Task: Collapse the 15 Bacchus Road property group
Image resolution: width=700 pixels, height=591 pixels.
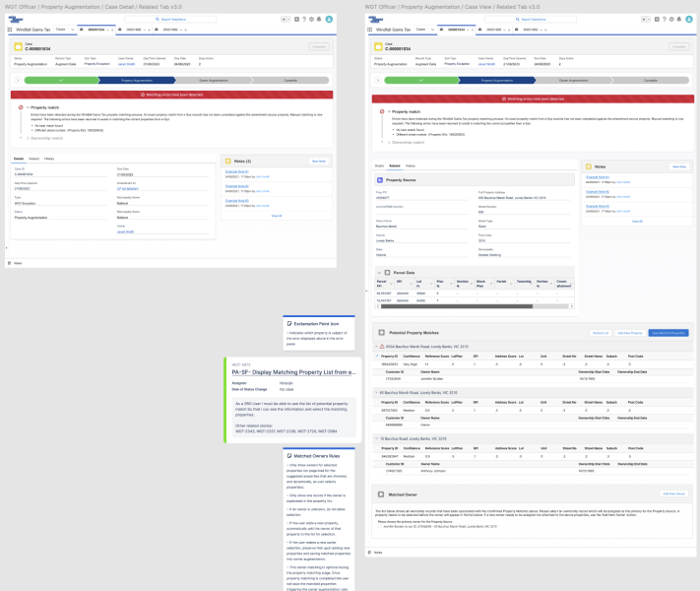Action: tap(376, 438)
